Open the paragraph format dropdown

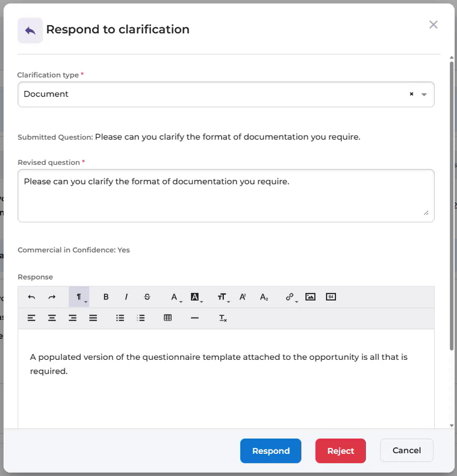click(x=79, y=297)
